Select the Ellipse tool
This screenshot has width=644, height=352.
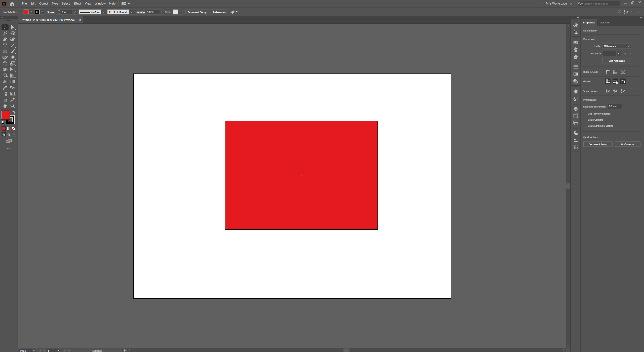tap(5, 52)
